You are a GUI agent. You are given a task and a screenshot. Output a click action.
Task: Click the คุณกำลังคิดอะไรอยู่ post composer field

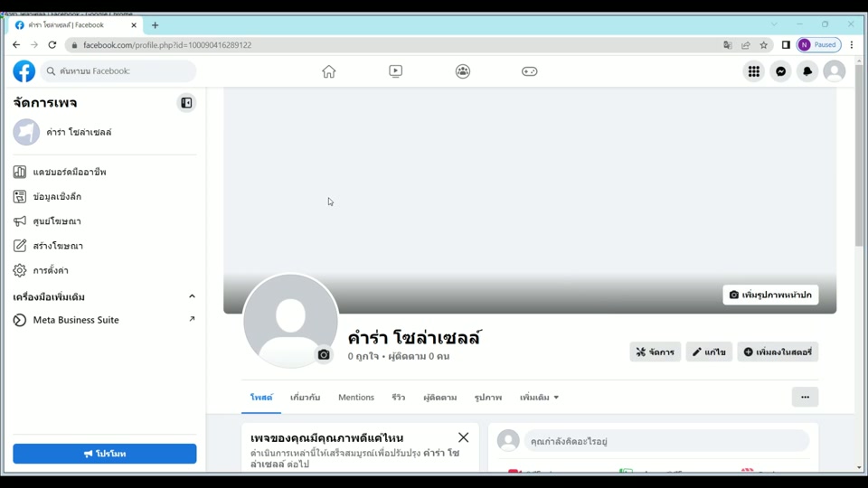point(666,441)
